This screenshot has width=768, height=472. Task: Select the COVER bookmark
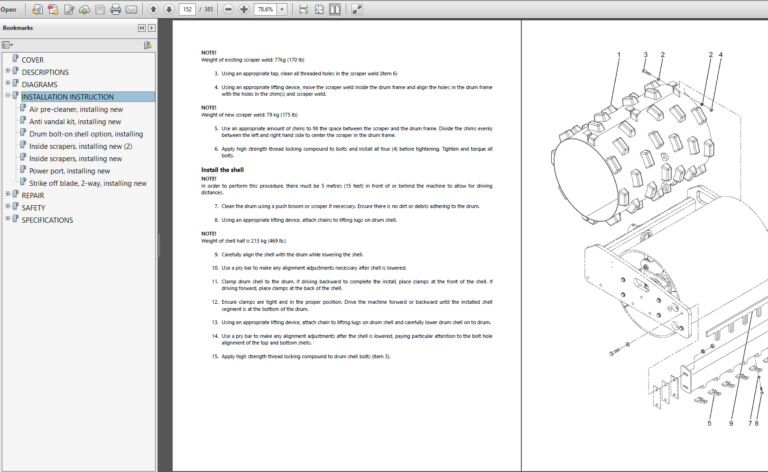[32, 60]
